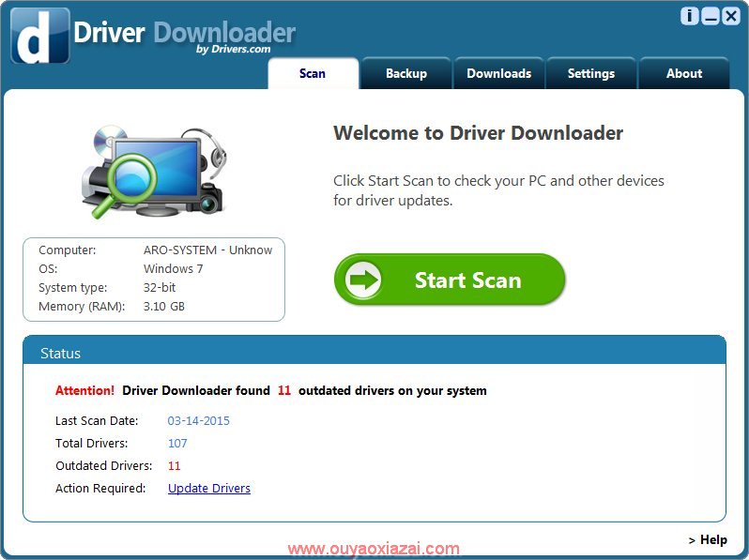Click the memory value 3.10 GB
Screen dimensions: 749x560
click(164, 306)
